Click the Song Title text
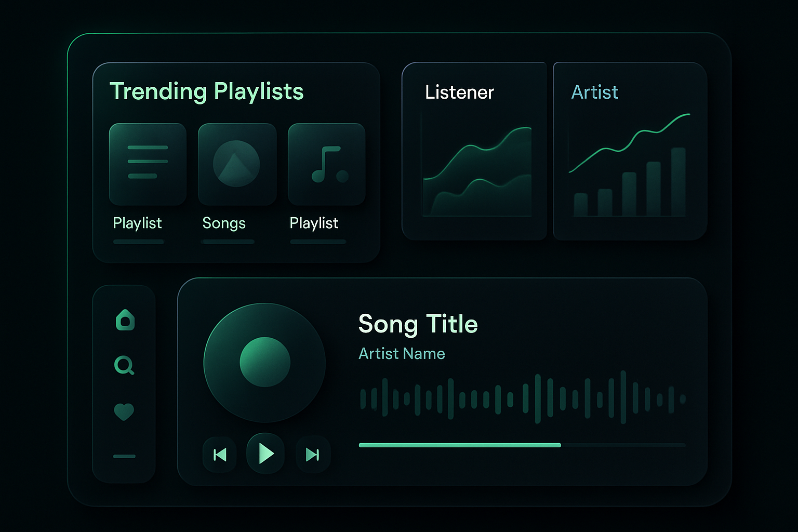The image size is (798, 532). [417, 324]
